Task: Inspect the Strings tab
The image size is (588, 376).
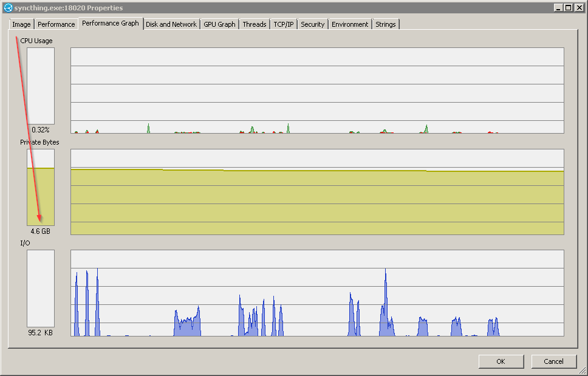Action: click(386, 24)
